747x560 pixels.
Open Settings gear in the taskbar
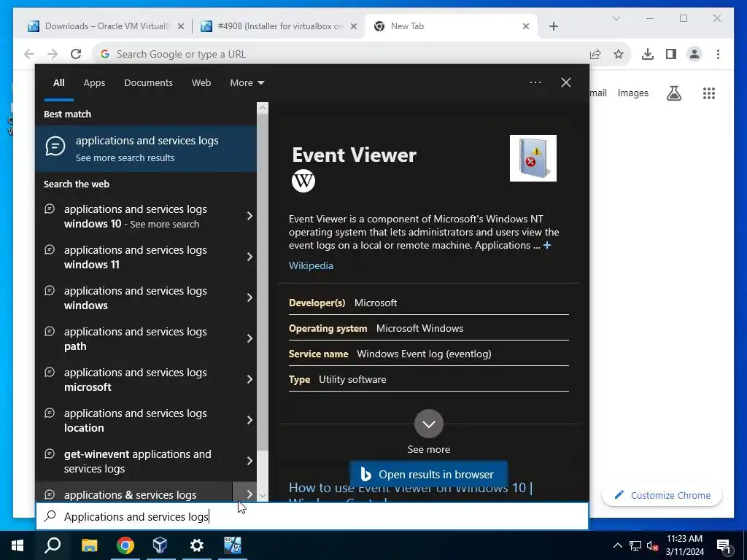(196, 545)
